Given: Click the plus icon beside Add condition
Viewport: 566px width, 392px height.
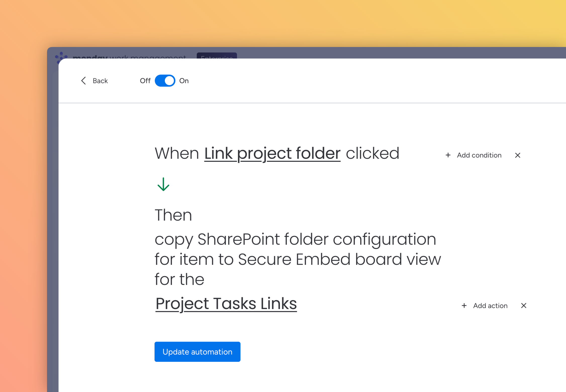Looking at the screenshot, I should (x=448, y=155).
